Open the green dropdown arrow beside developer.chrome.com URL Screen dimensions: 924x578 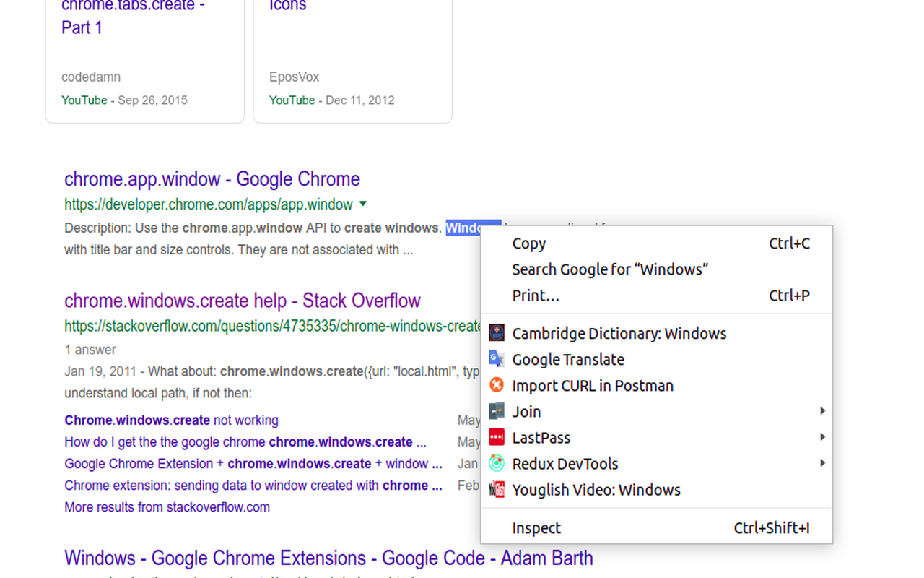click(x=363, y=204)
